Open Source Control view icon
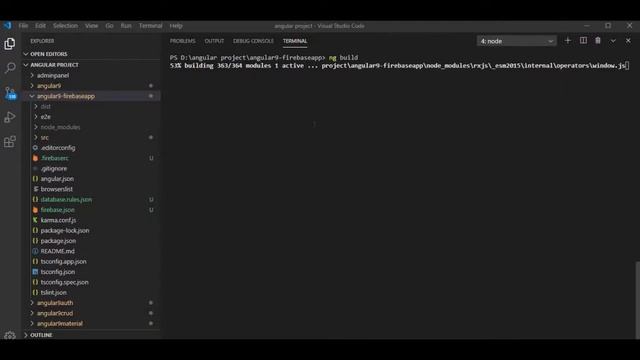This screenshot has width=640, height=360. [10, 93]
